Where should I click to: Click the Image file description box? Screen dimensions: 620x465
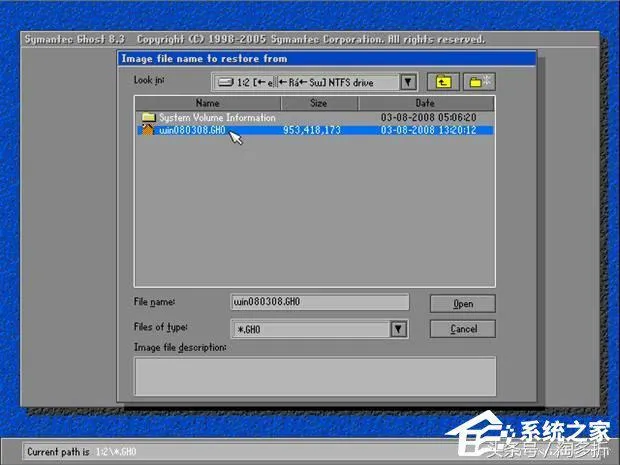315,376
